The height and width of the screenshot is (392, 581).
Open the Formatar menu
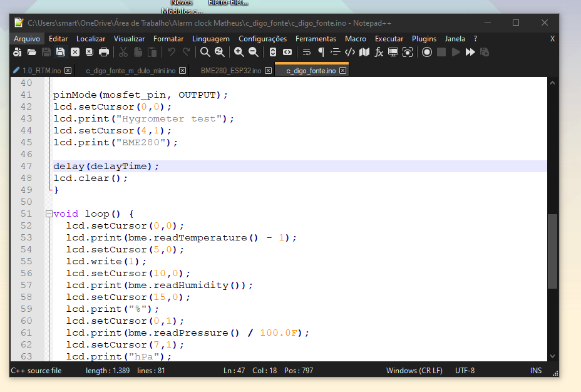point(168,39)
